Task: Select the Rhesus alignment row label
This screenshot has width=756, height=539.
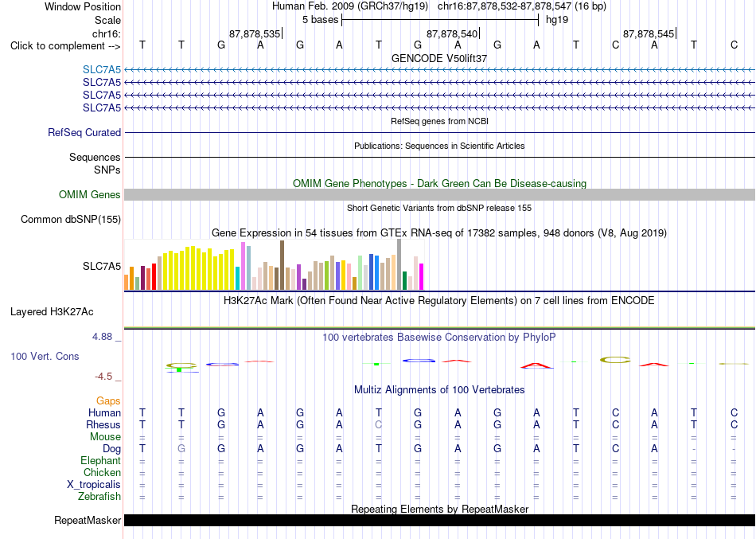Action: pyautogui.click(x=103, y=424)
